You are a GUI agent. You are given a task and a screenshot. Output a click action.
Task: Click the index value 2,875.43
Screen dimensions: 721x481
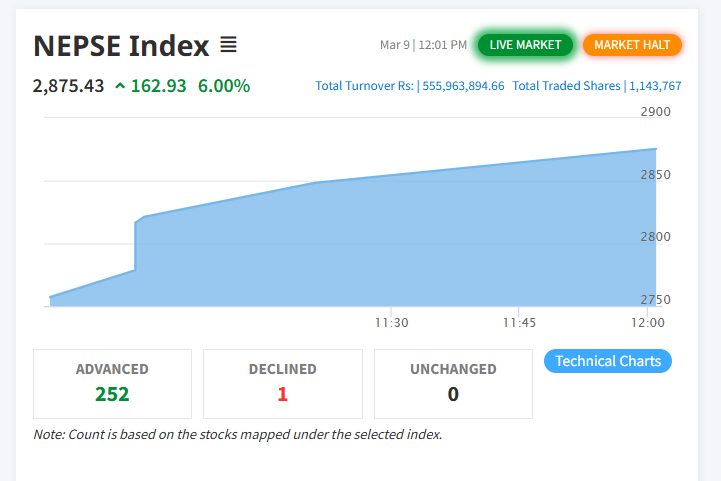[68, 86]
